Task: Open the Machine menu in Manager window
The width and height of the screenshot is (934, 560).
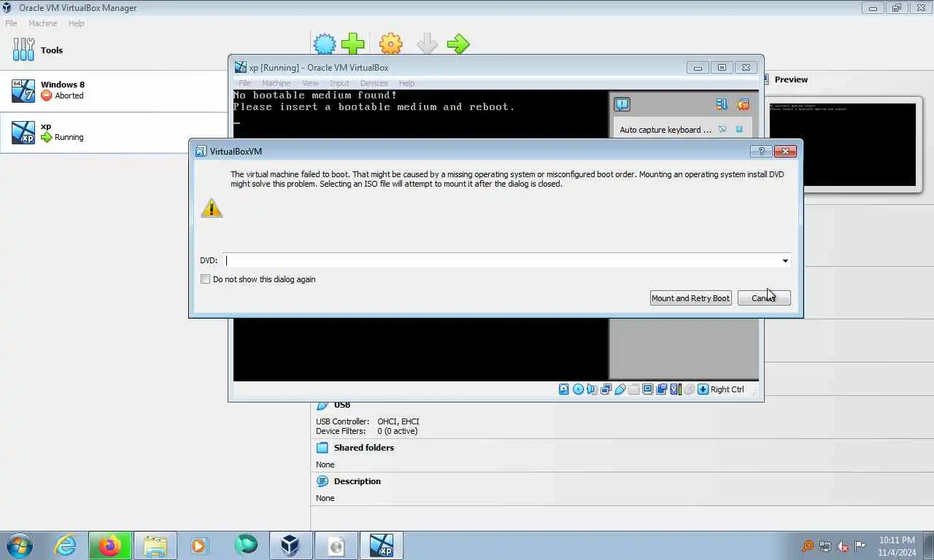Action: [x=42, y=23]
